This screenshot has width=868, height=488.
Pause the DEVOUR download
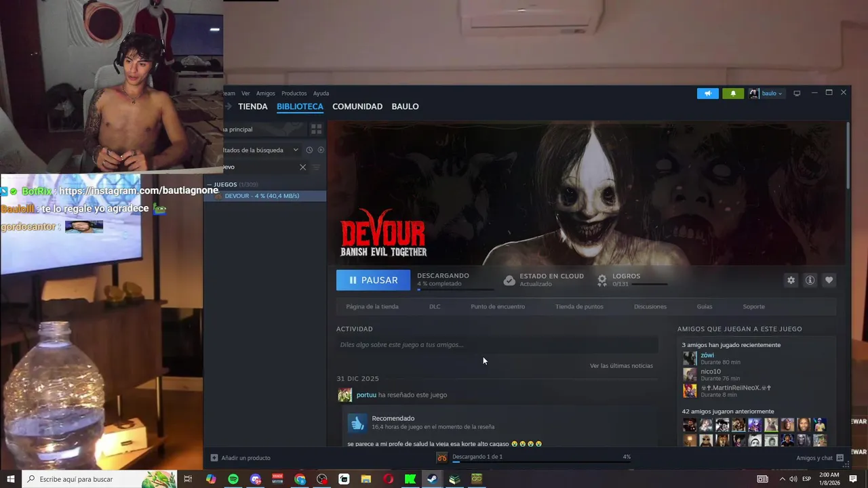click(373, 280)
